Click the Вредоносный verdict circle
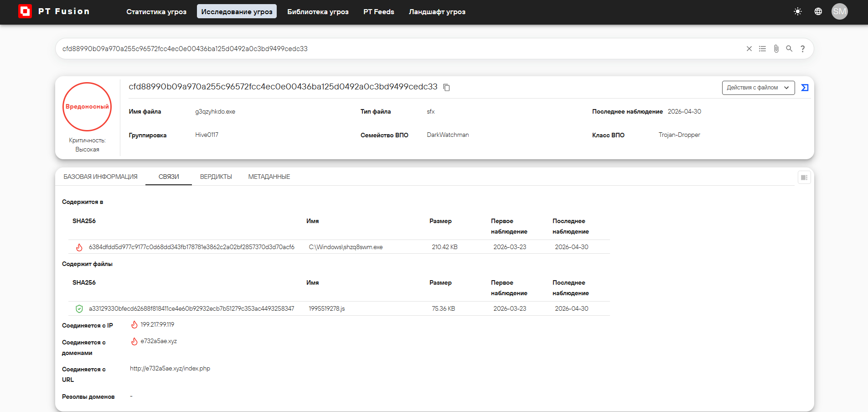The image size is (868, 412). [x=87, y=106]
